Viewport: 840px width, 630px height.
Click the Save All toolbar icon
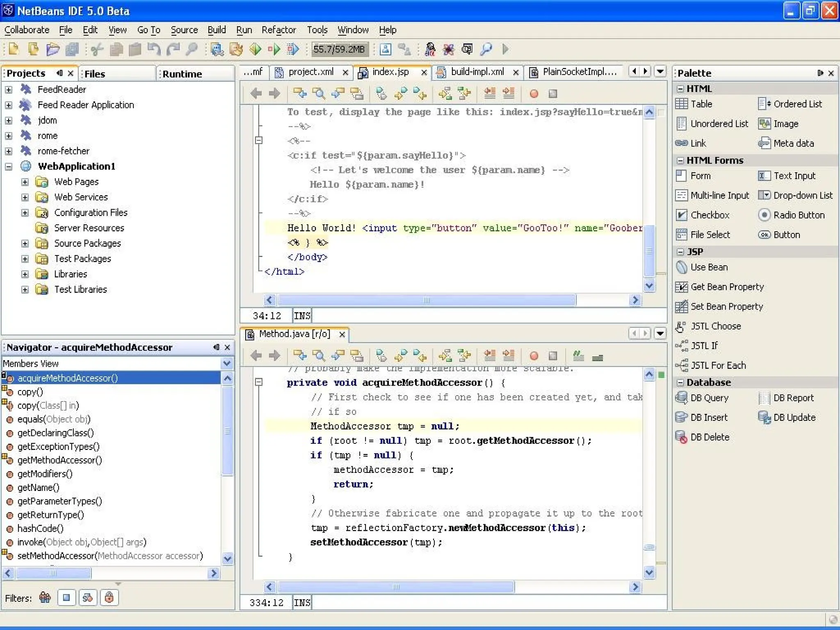pyautogui.click(x=72, y=50)
